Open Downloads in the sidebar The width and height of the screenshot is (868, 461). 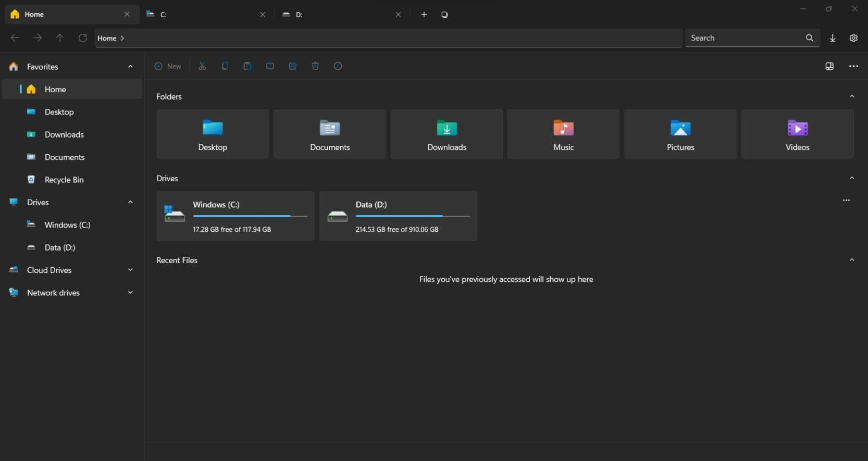[x=72, y=134]
